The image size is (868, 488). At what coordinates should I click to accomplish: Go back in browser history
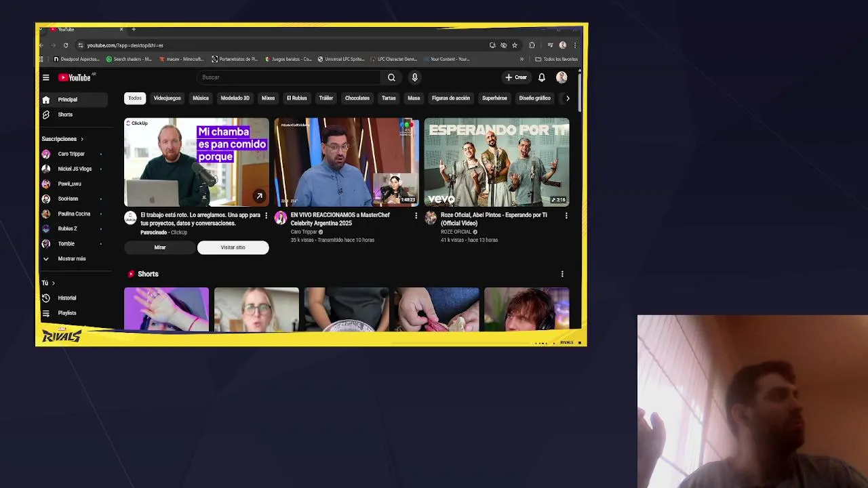(x=41, y=45)
